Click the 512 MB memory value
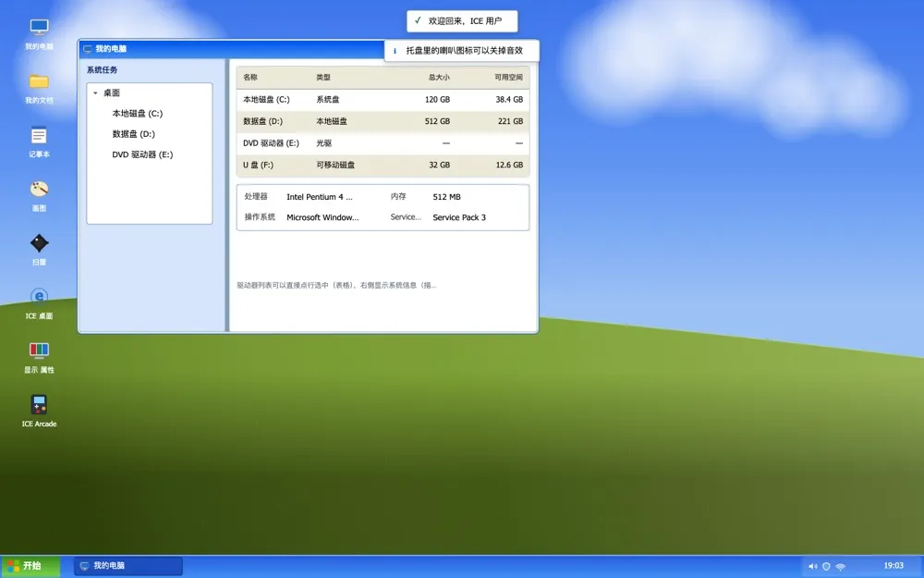This screenshot has height=578, width=924. [x=446, y=197]
